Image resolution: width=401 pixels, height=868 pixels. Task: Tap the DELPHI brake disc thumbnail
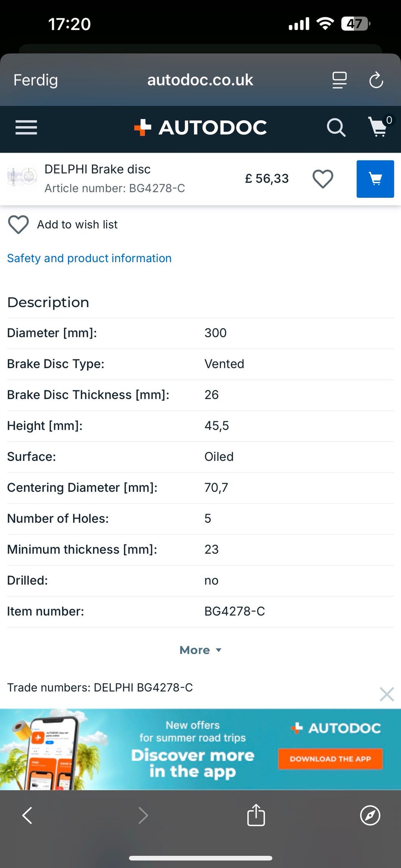(22, 178)
